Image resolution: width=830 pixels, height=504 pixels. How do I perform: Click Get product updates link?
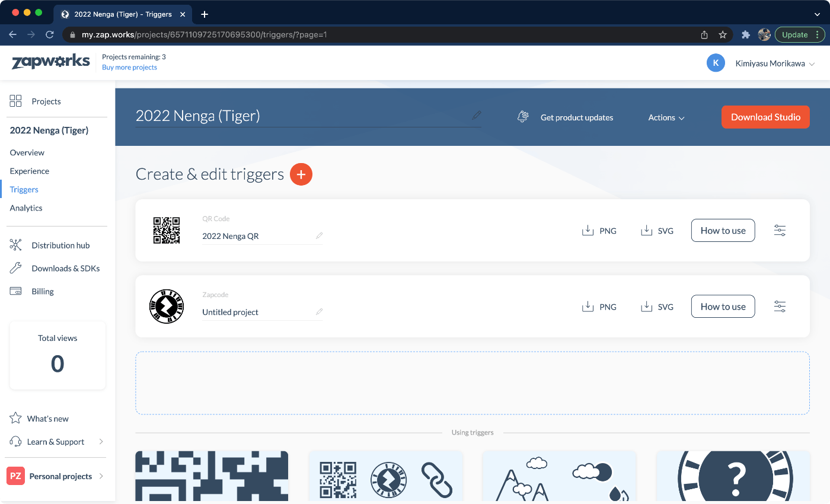click(x=577, y=117)
